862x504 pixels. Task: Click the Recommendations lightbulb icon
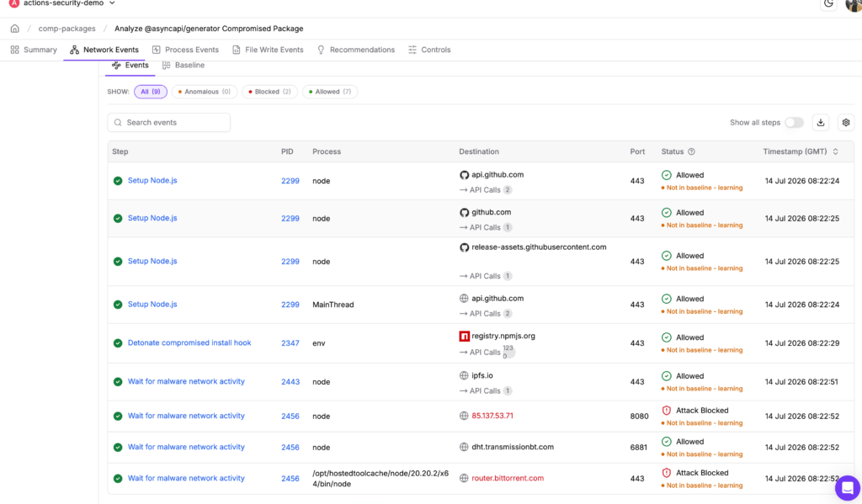[321, 50]
